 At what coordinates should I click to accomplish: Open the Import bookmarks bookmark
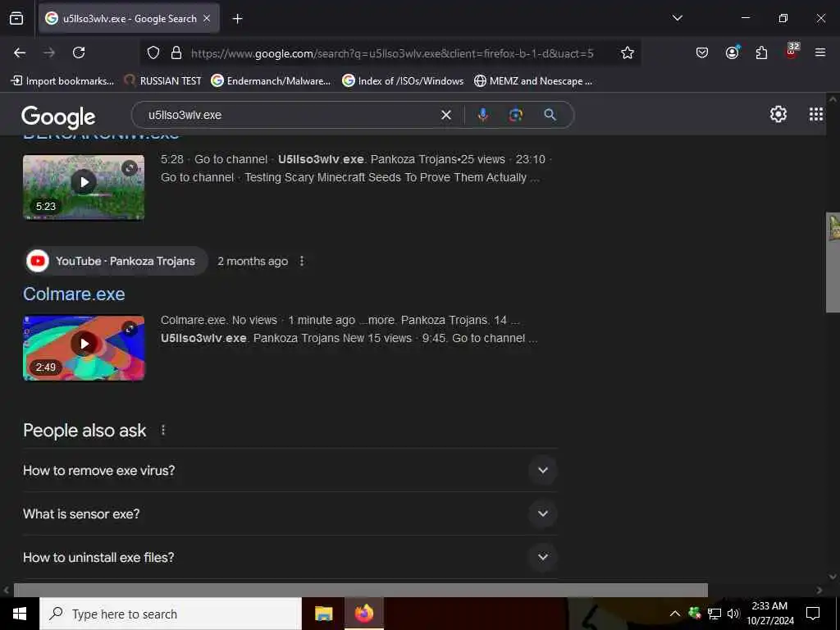click(62, 81)
